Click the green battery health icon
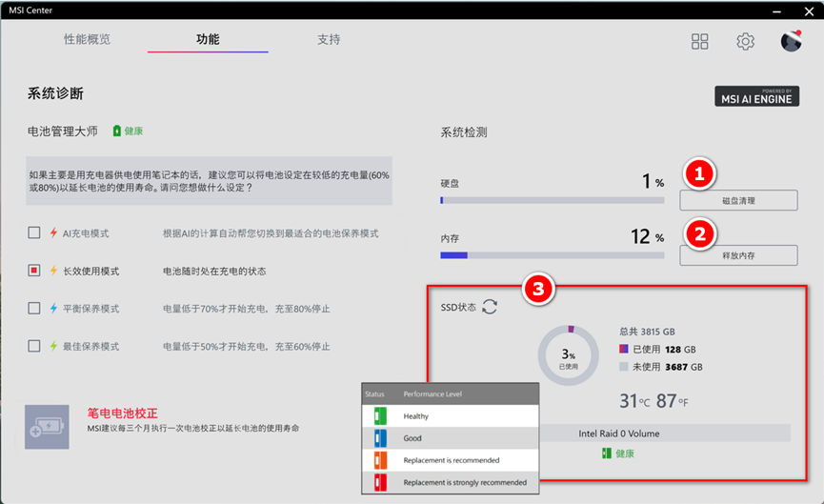Viewport: 824px width, 504px height. coord(117,131)
